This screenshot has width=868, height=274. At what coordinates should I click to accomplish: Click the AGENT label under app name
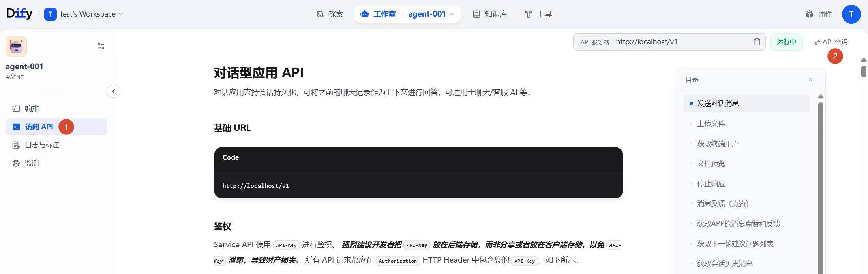tap(15, 77)
